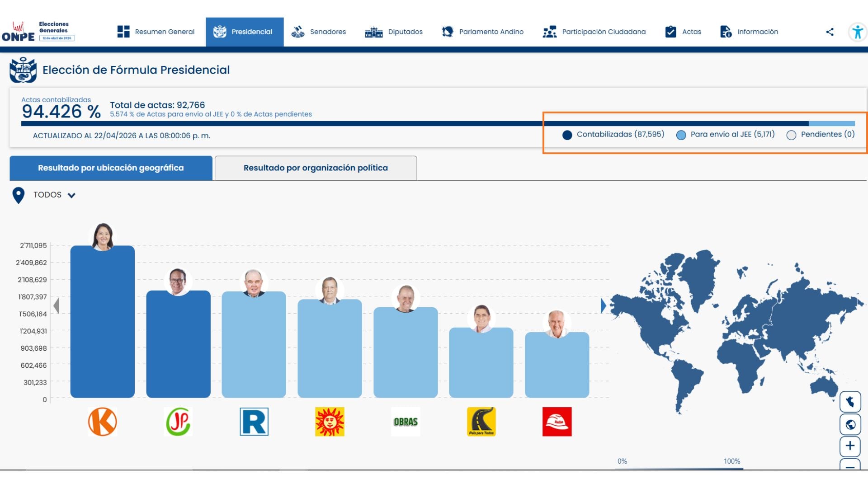Screen dimensions: 868x488
Task: Open the share options icon
Action: click(830, 32)
